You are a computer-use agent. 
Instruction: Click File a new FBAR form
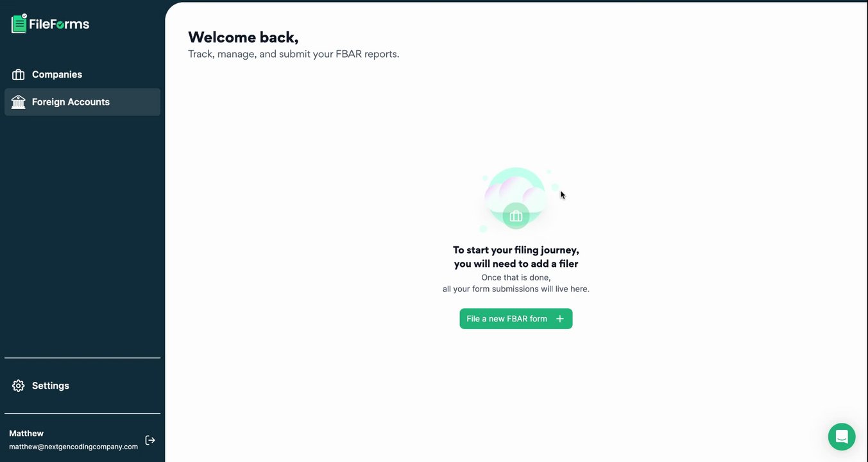(516, 319)
